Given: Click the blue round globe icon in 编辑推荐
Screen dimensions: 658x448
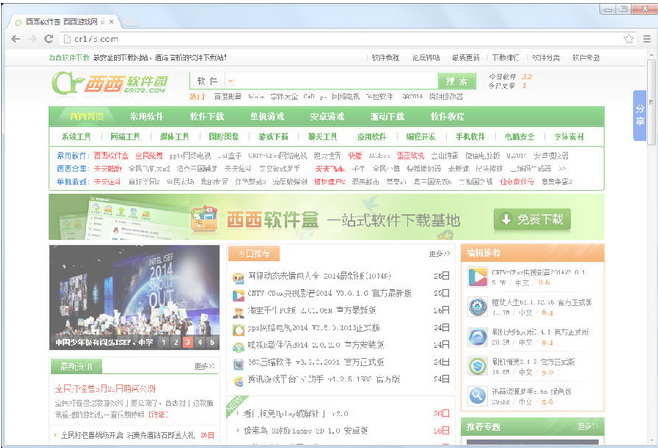Looking at the screenshot, I should (x=478, y=337).
